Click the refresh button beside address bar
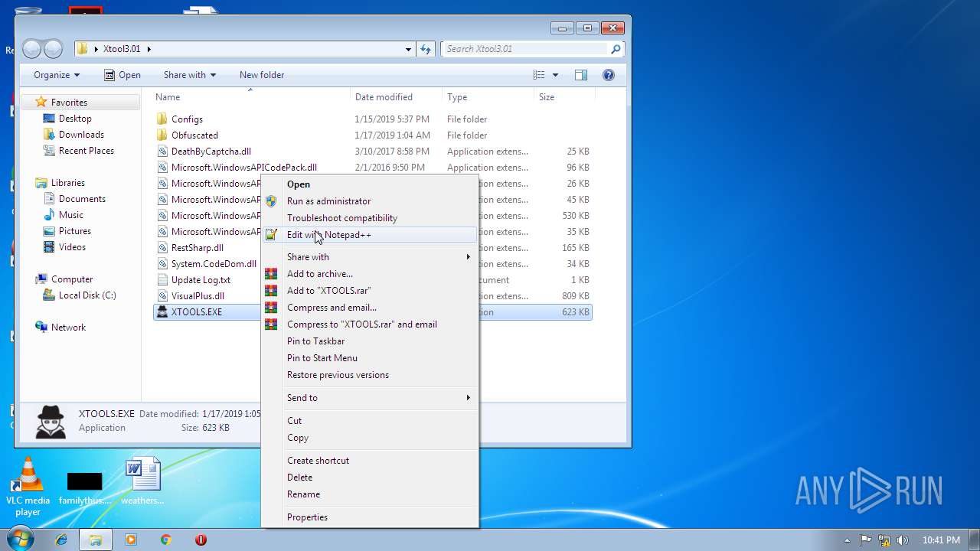Image resolution: width=980 pixels, height=551 pixels. pyautogui.click(x=426, y=49)
